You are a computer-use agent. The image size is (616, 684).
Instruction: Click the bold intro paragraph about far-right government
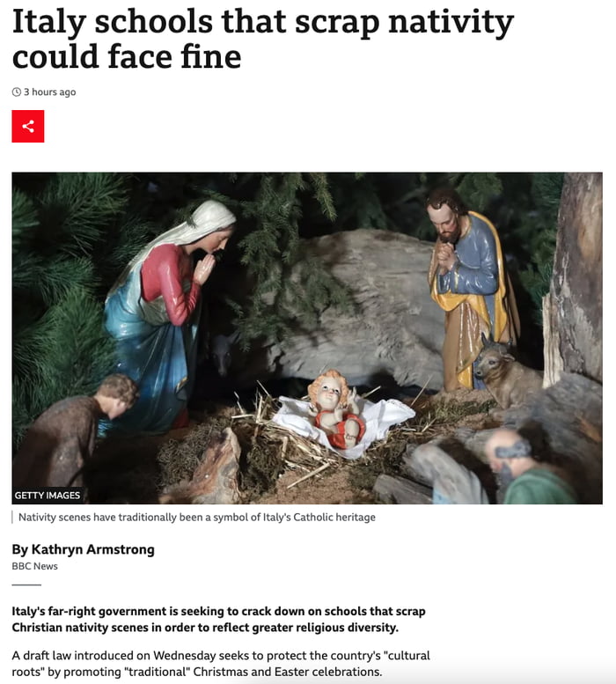tap(218, 619)
